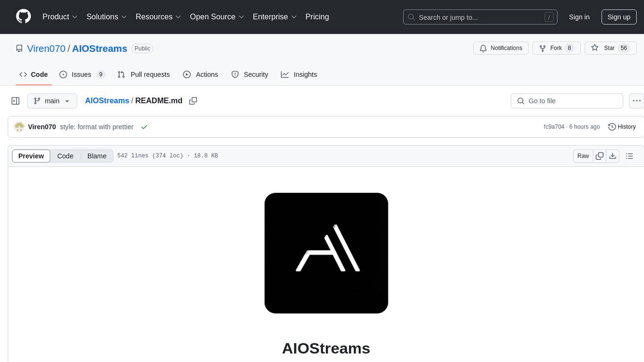
Task: Open the main branch selector
Action: point(52,101)
